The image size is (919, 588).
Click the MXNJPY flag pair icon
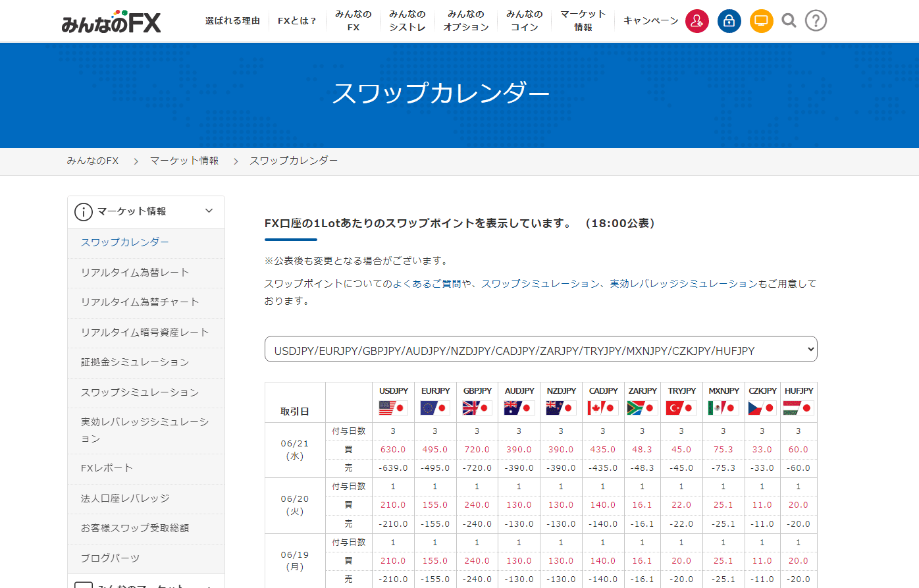[723, 408]
